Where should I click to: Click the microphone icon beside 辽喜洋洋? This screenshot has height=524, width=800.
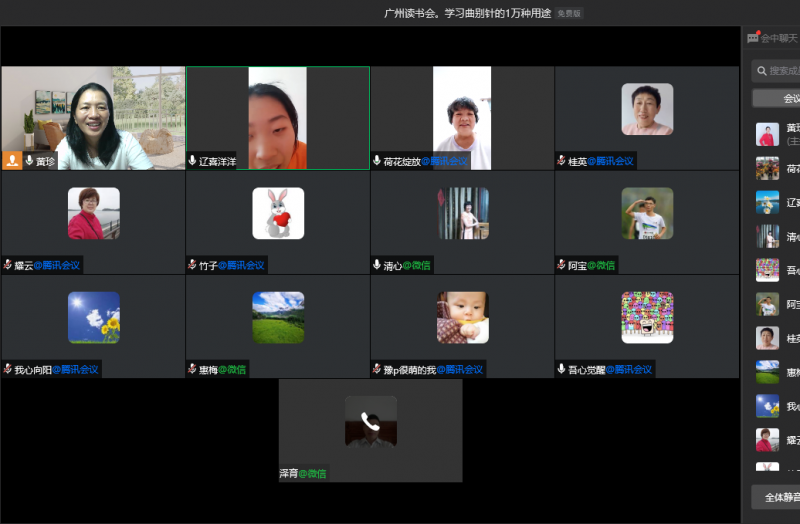pos(193,161)
